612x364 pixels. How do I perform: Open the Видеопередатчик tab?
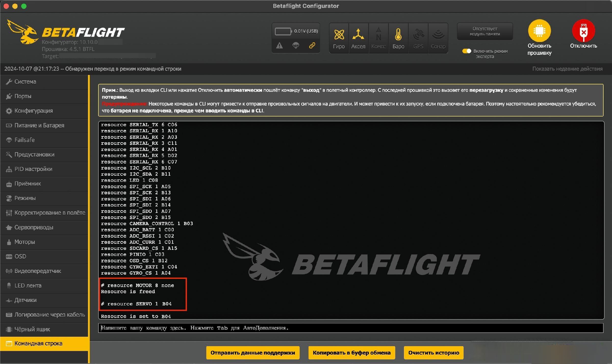tap(44, 271)
